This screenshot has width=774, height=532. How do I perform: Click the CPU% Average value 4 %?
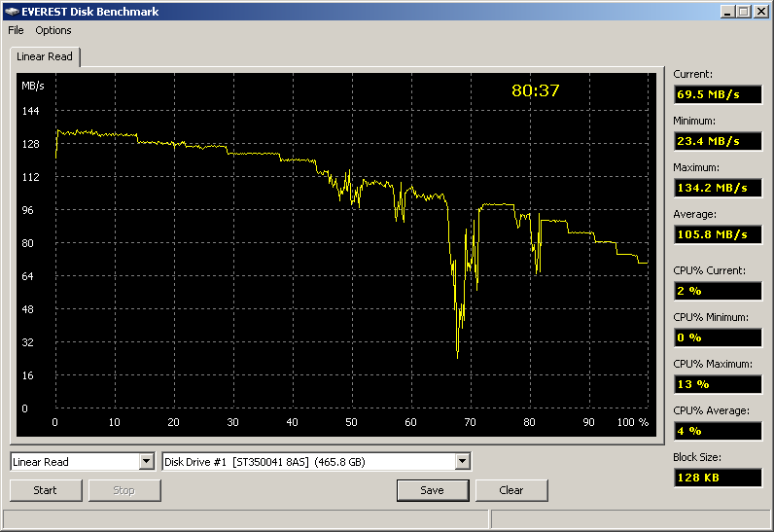718,431
